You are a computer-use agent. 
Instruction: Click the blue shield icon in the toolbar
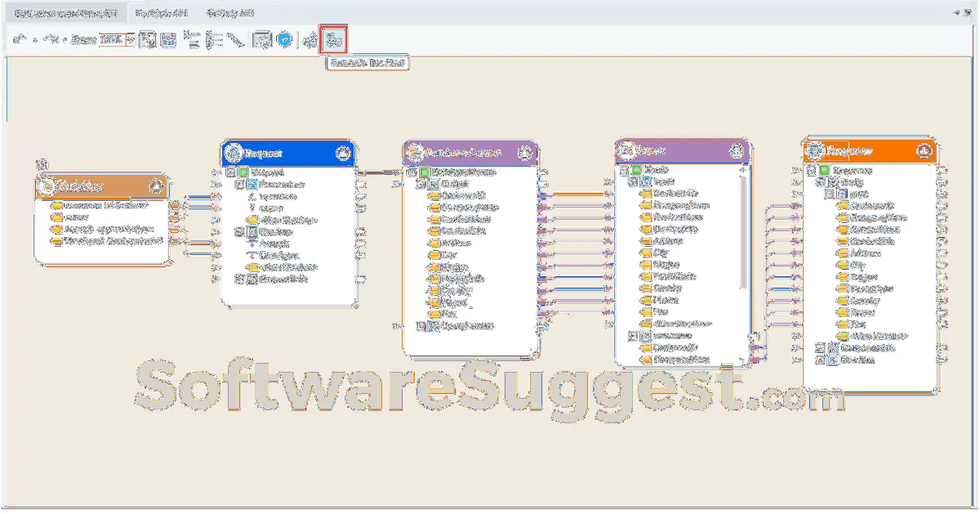point(284,40)
